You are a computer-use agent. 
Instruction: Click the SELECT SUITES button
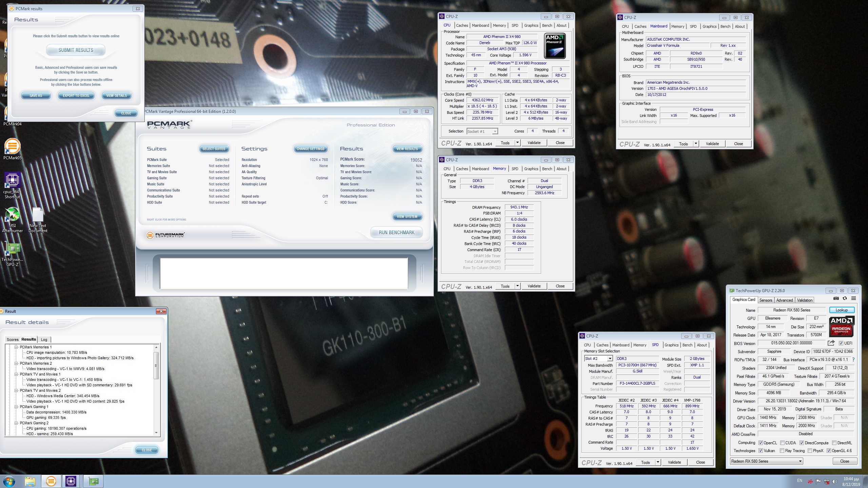tap(214, 149)
